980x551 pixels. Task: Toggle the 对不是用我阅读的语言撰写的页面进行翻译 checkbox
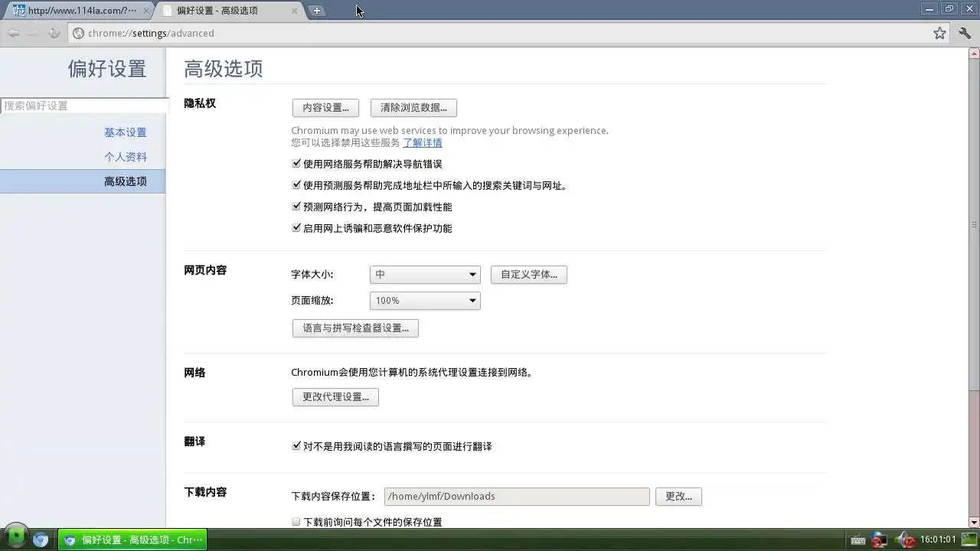click(x=296, y=446)
